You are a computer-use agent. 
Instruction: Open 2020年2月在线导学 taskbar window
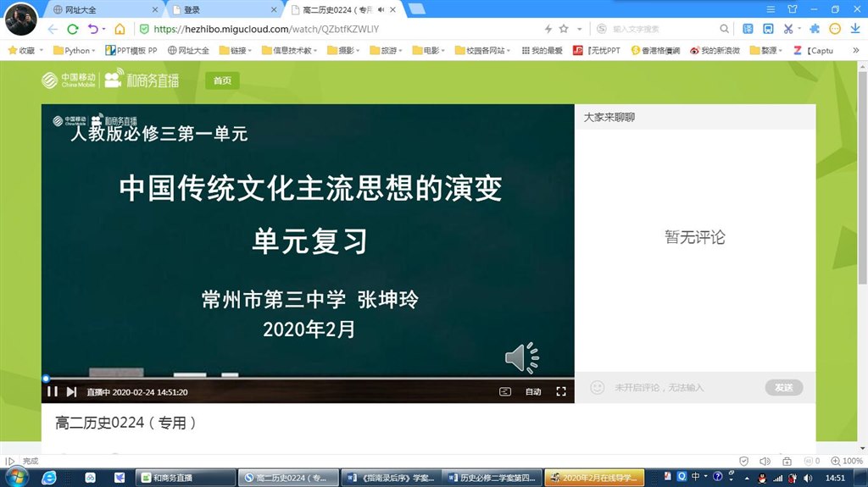click(x=594, y=478)
